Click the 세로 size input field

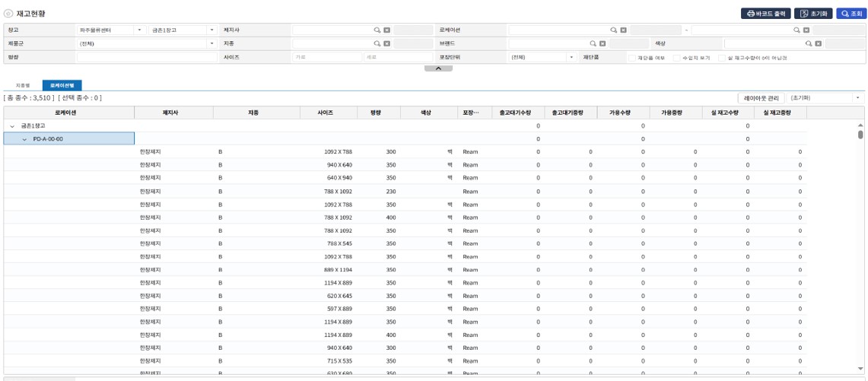point(398,57)
